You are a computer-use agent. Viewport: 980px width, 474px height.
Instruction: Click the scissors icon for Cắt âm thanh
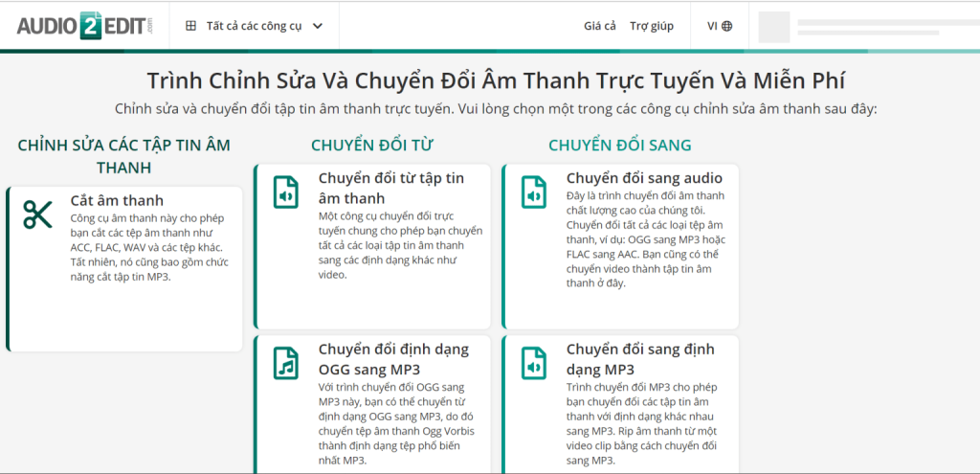38,214
